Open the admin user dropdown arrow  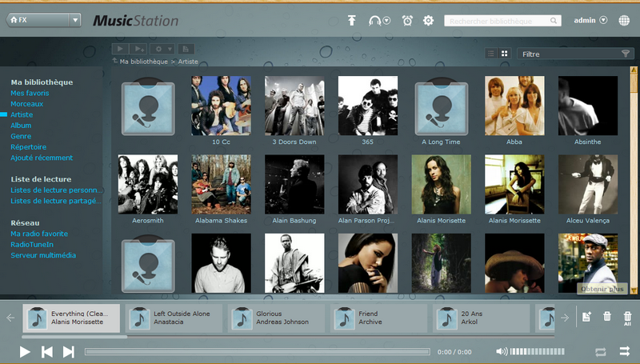coord(603,20)
